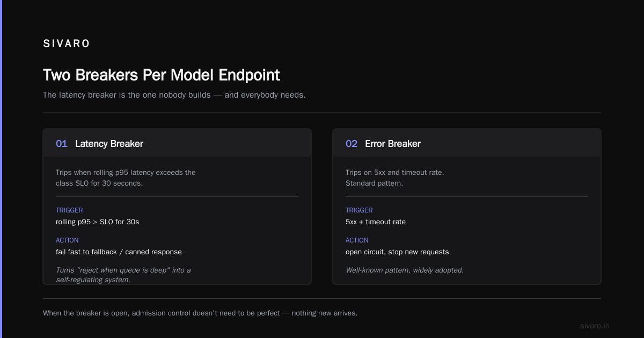
Task: Click 'Well-known pattern, widely adopted' note
Action: click(405, 270)
